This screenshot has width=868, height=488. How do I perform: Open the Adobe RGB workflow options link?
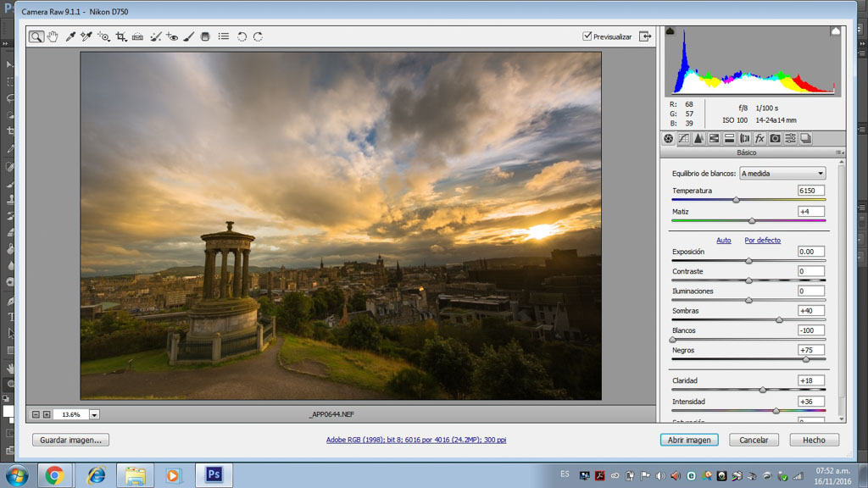pyautogui.click(x=416, y=440)
